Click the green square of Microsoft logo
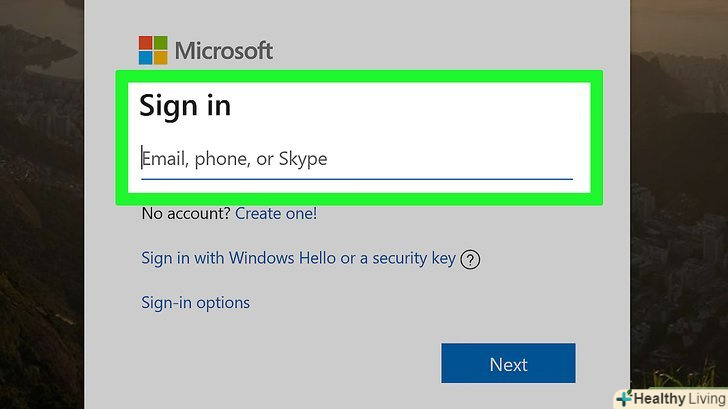 pyautogui.click(x=160, y=43)
